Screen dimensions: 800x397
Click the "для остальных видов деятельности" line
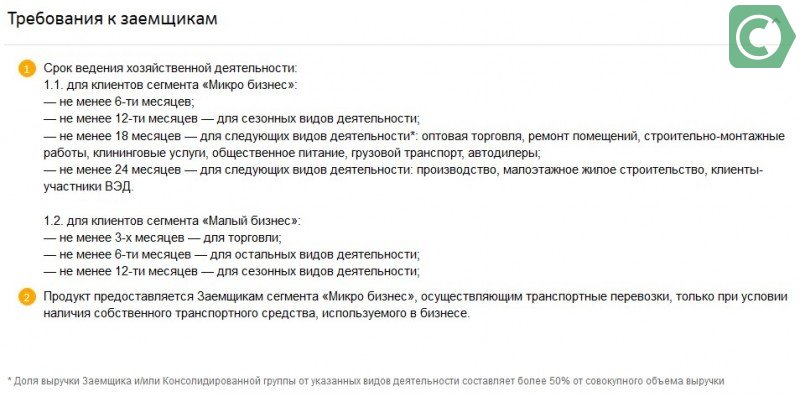(x=232, y=254)
